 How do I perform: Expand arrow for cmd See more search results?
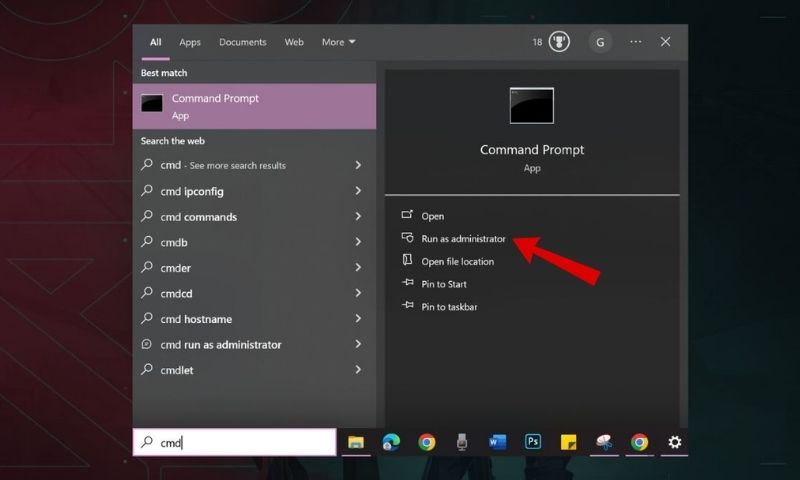click(358, 165)
